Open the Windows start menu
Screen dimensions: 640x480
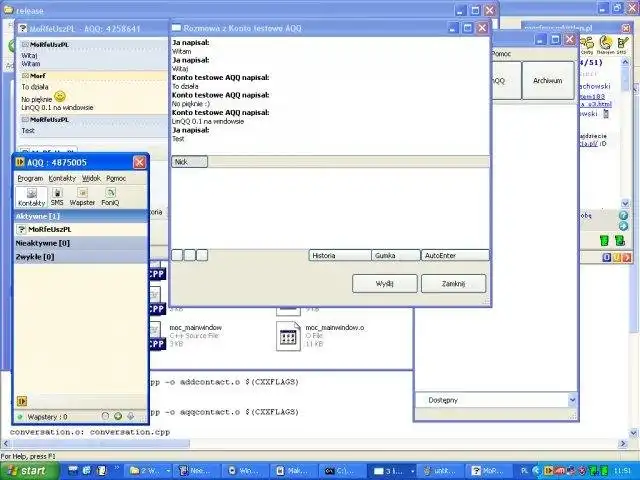[x=29, y=471]
